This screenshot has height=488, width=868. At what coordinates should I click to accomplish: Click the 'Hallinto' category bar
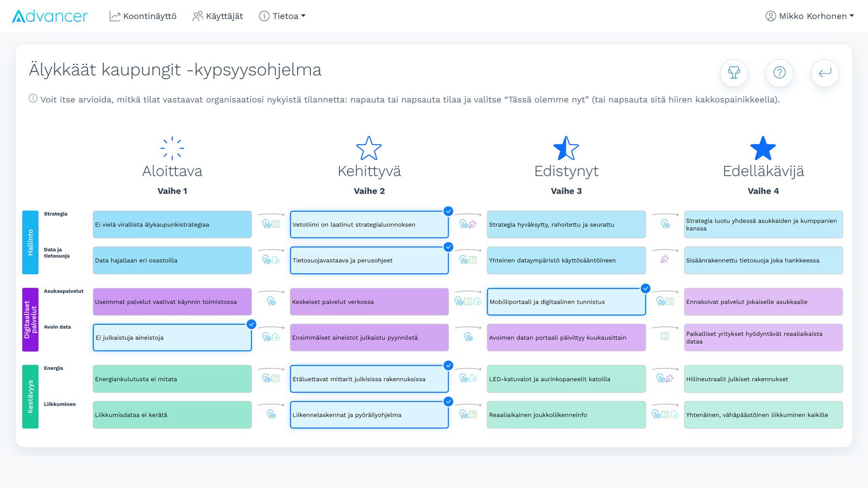coord(30,242)
